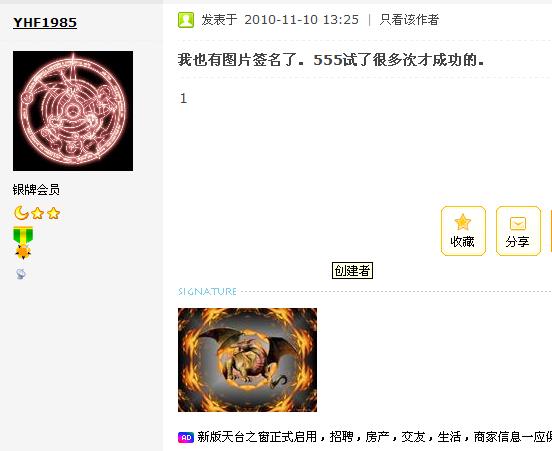The image size is (552, 451).
Task: Click the magic circle avatar image
Action: [x=73, y=111]
